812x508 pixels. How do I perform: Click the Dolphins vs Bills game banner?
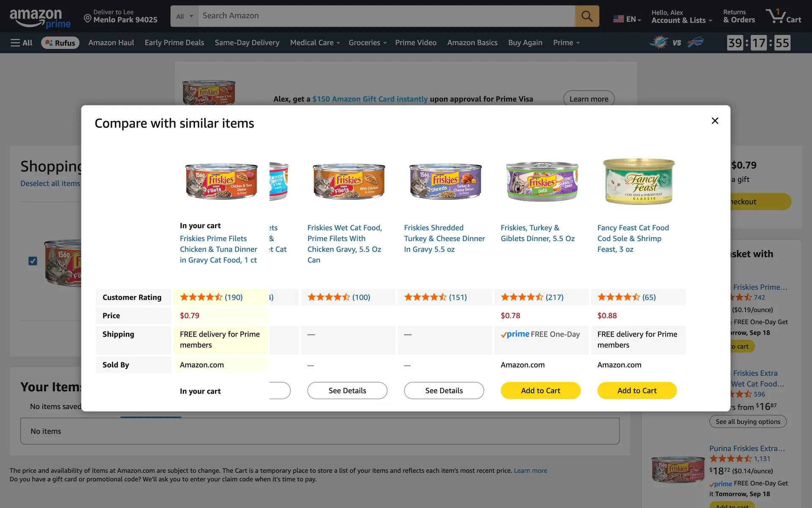[x=677, y=43]
